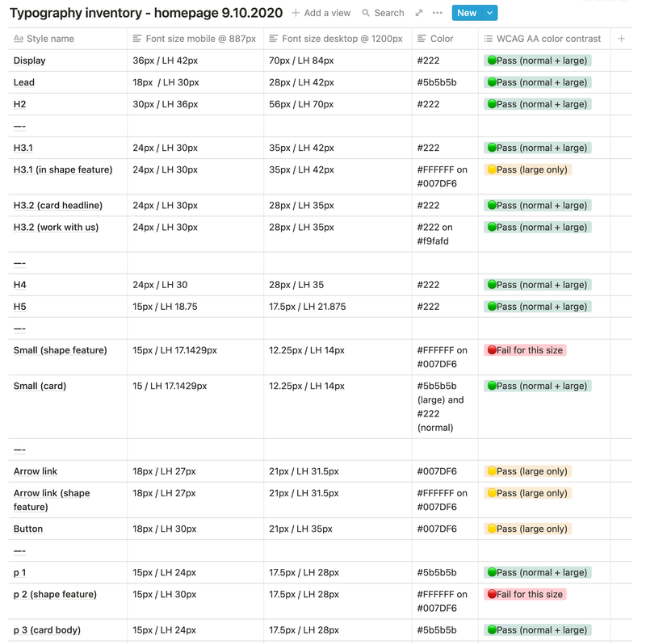Click the plus icon to add a new column
The image size is (646, 644).
coord(621,38)
